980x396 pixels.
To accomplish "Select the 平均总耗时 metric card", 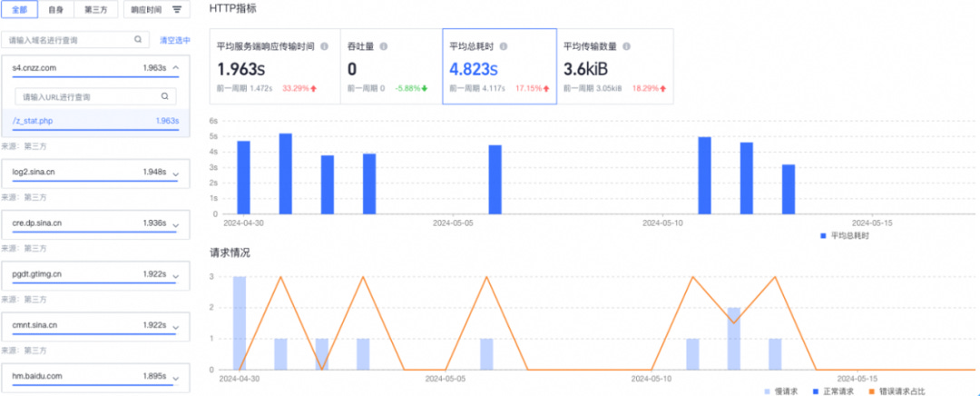I will (499, 65).
